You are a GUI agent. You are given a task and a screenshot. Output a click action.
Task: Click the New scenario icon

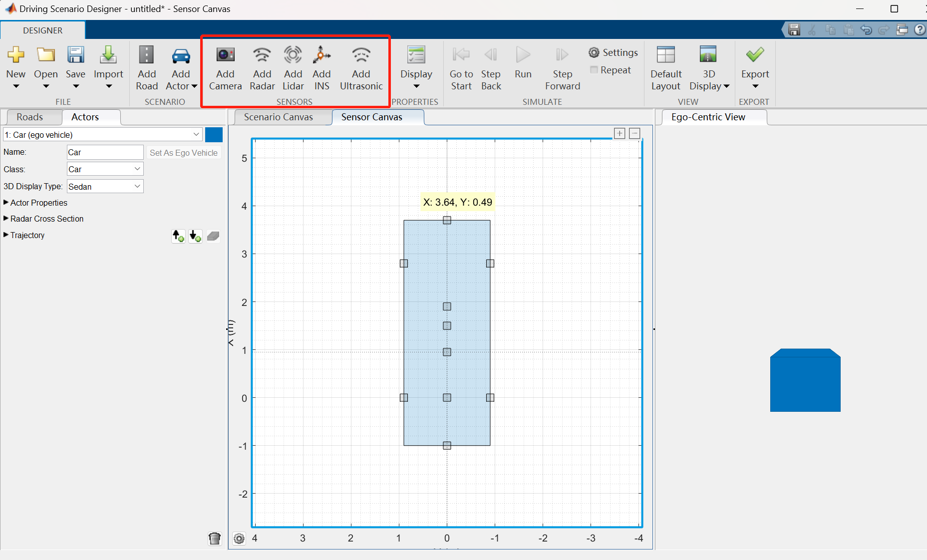(x=16, y=54)
